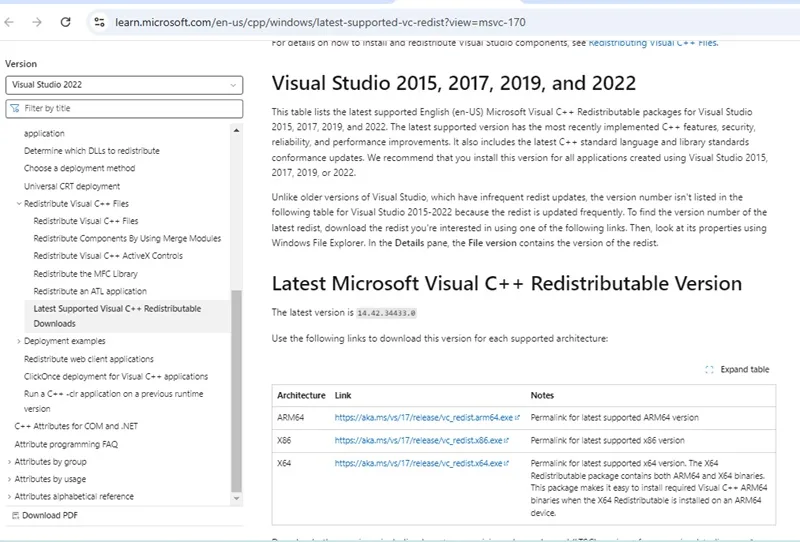Click the 'Link' column header
The image size is (800, 542).
pyautogui.click(x=343, y=396)
